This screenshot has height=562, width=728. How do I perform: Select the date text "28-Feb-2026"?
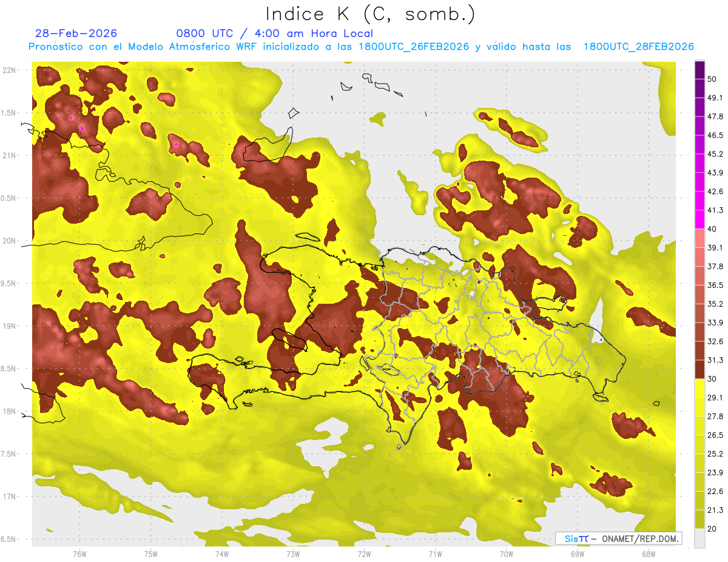point(76,33)
